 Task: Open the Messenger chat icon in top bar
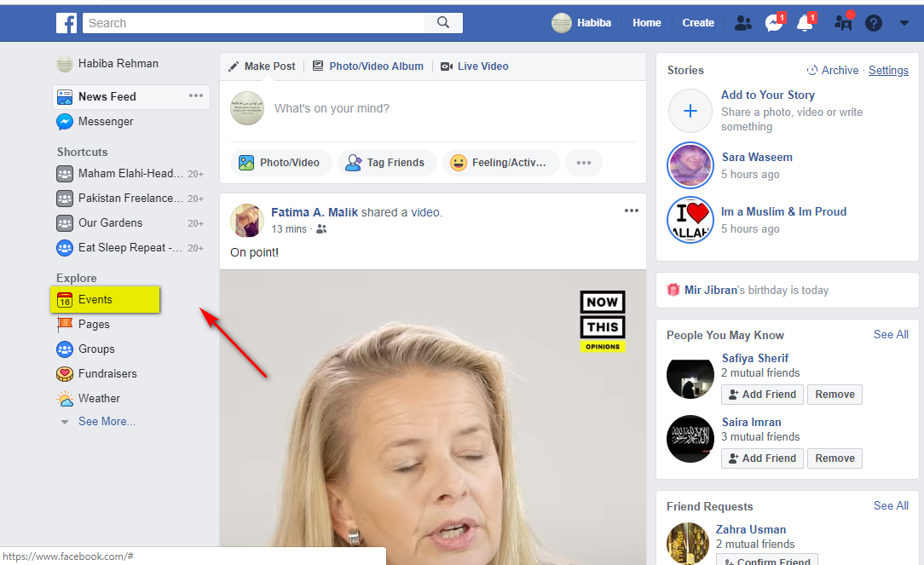click(x=774, y=22)
